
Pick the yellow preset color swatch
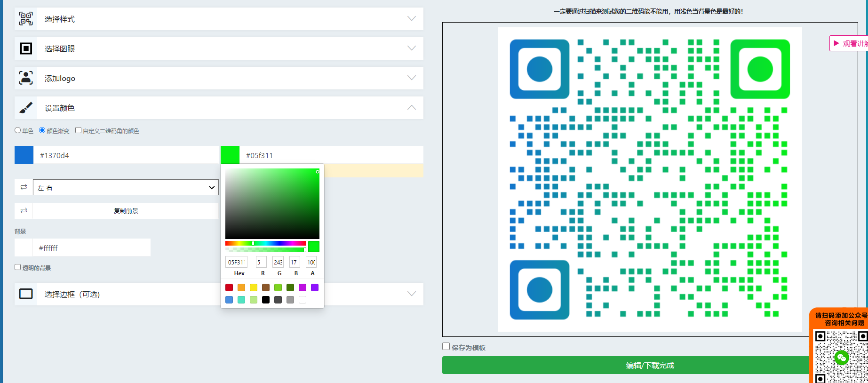[254, 287]
